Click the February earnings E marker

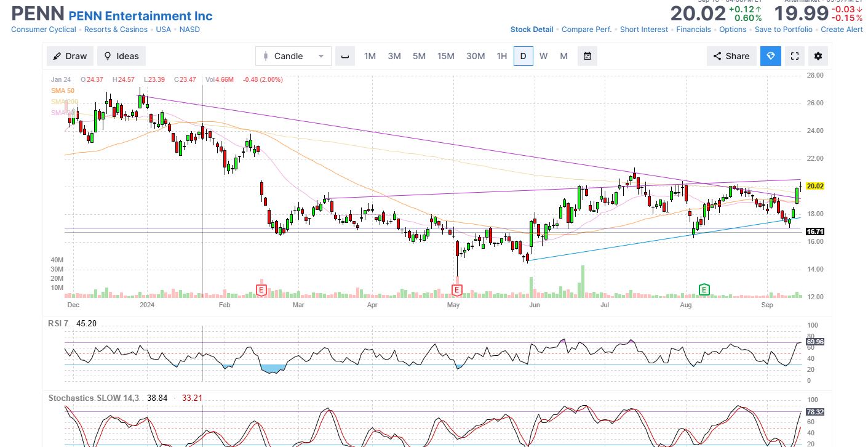[x=261, y=289]
